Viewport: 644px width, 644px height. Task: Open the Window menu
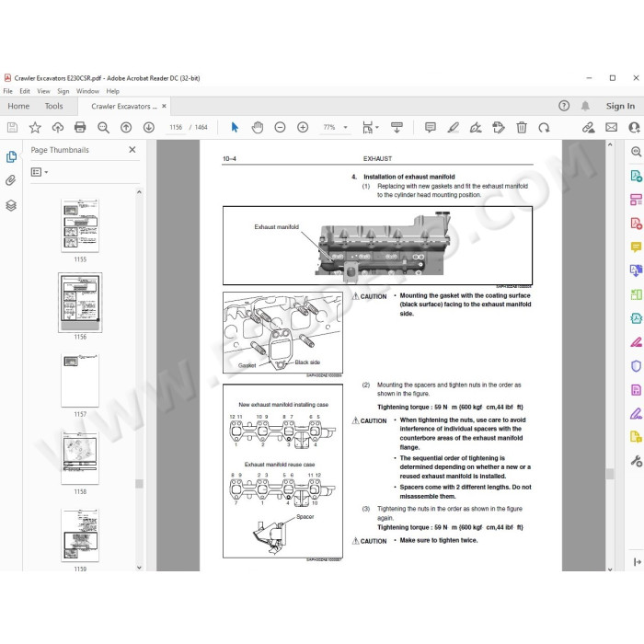pyautogui.click(x=87, y=91)
